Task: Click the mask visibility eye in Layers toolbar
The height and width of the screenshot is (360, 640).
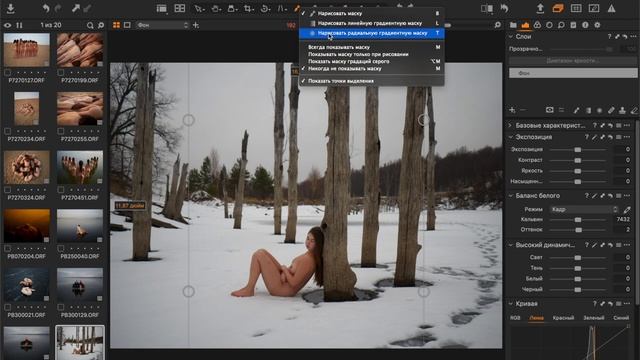Action: pyautogui.click(x=549, y=110)
